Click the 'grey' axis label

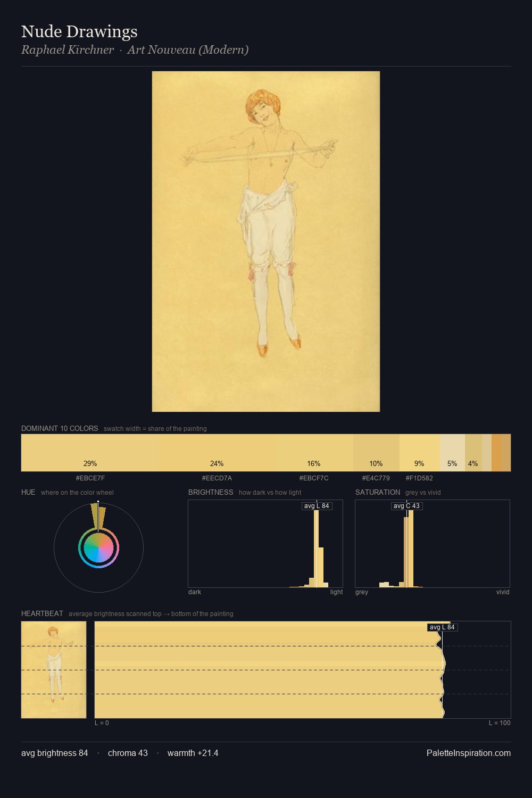click(x=362, y=592)
